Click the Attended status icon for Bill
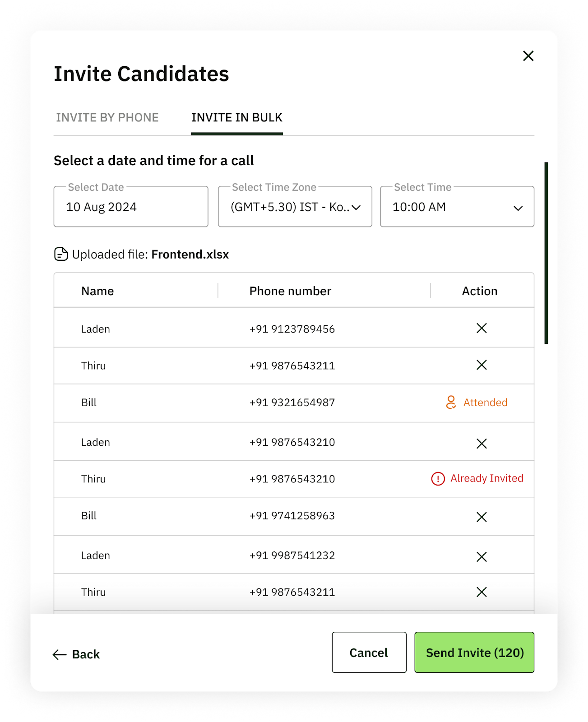 coord(451,402)
